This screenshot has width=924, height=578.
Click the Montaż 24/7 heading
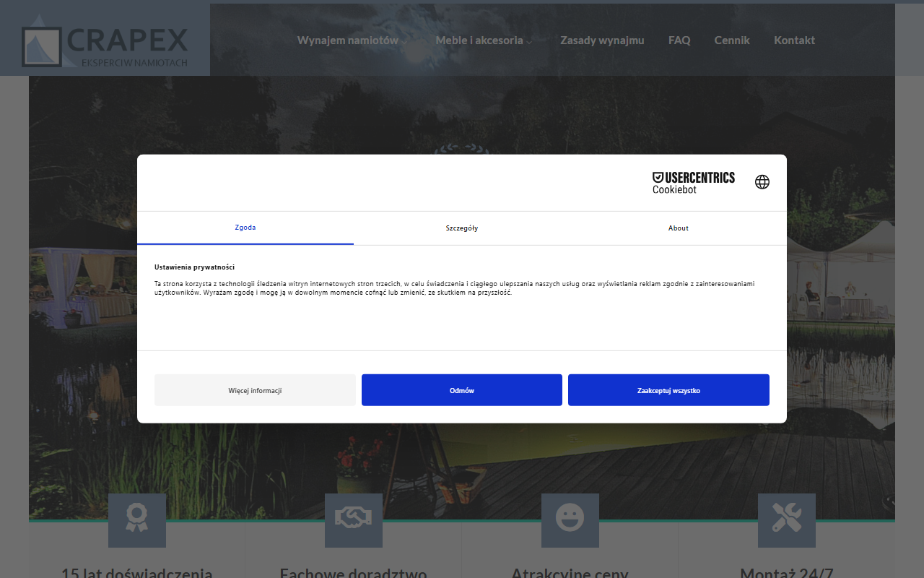[x=787, y=572]
